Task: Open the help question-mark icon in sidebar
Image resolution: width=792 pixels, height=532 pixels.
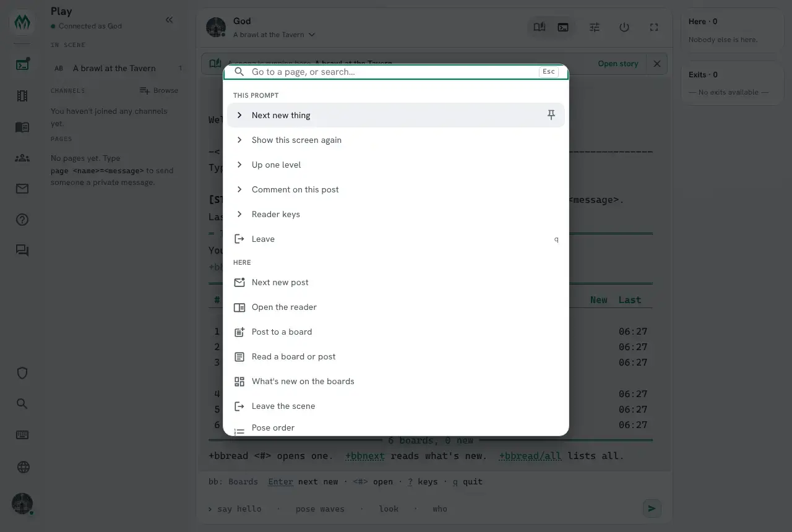Action: coord(22,220)
